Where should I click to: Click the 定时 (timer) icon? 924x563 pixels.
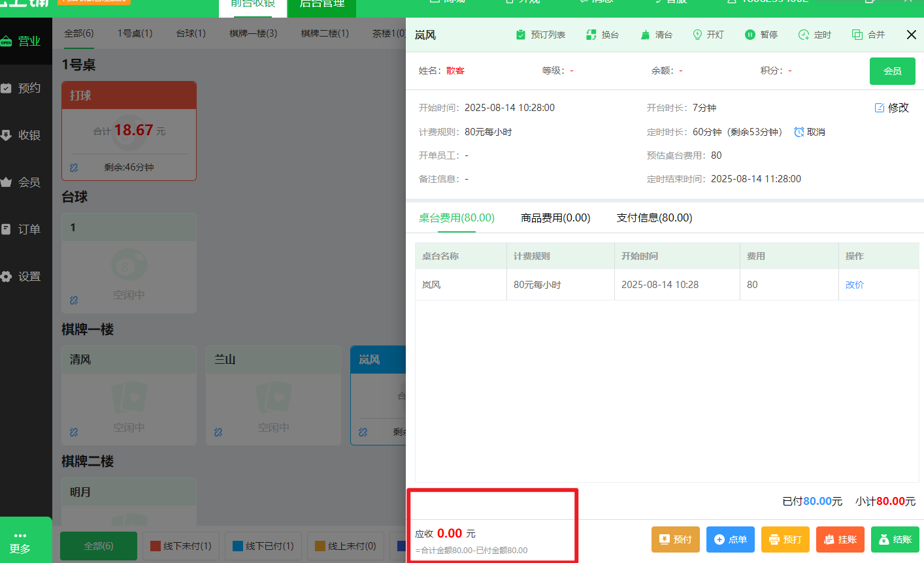click(x=814, y=35)
